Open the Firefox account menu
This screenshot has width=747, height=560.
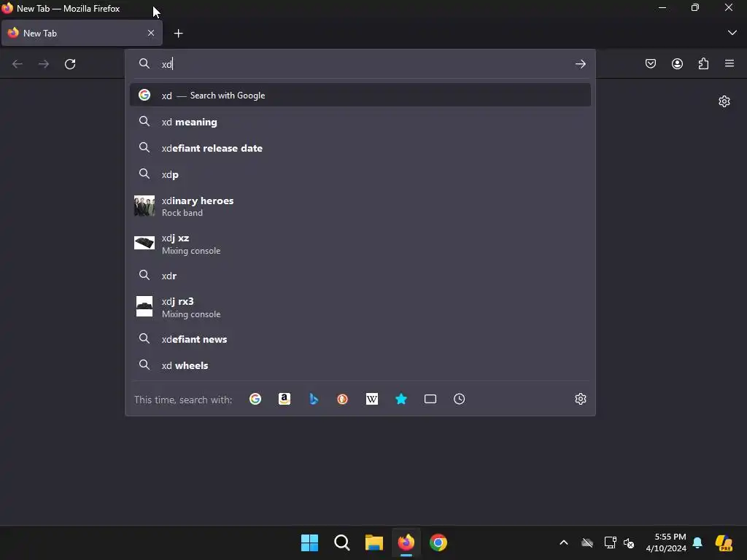click(677, 64)
